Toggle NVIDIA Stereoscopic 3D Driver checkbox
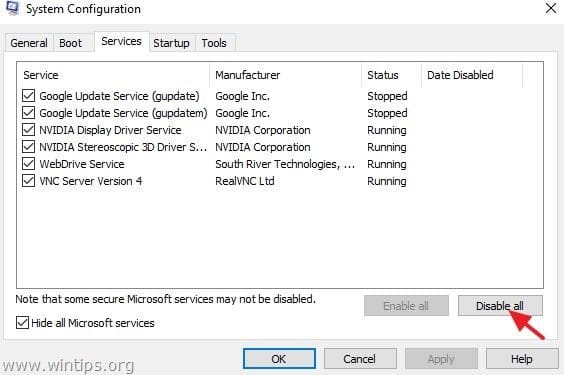 point(28,147)
